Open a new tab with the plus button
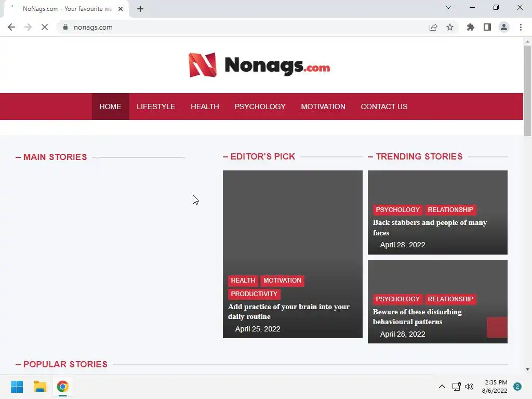Viewport: 532px width, 399px height. pos(140,9)
